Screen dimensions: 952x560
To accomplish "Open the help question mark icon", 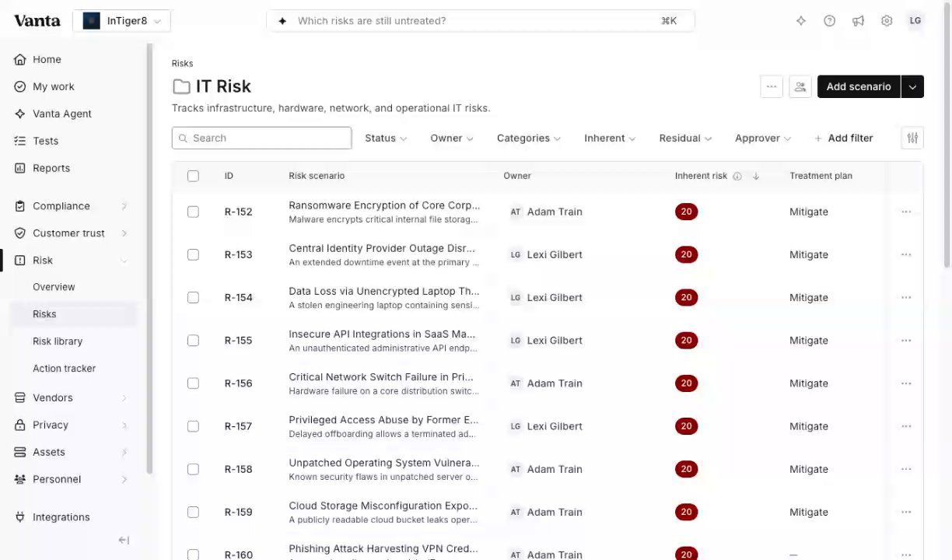I will pos(829,21).
